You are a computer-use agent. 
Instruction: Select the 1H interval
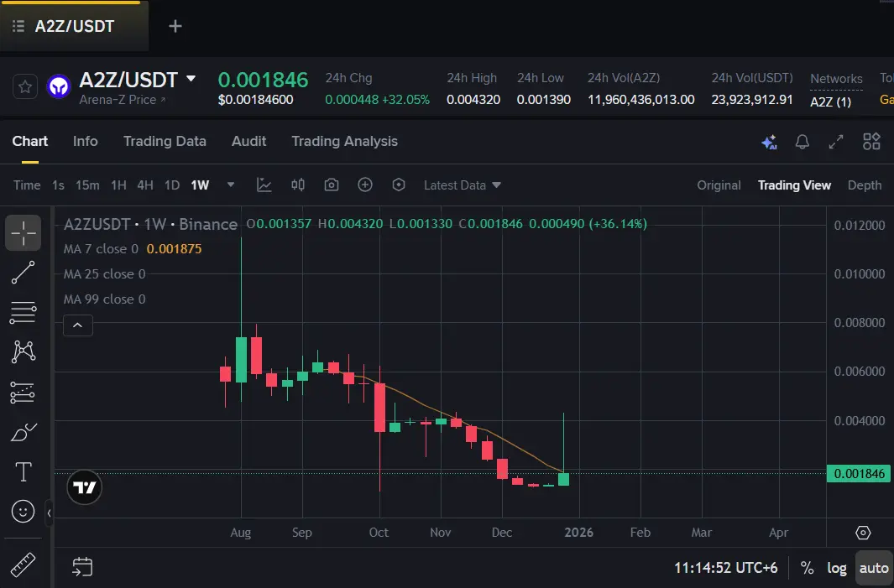(118, 185)
